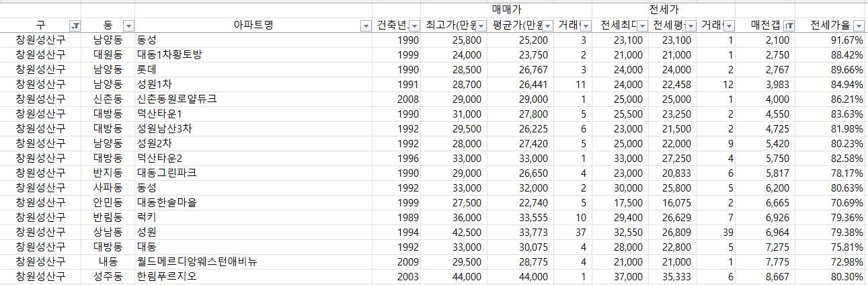Select apartment cell 덕산타운2
Image resolution: width=868 pixels, height=285 pixels.
click(x=254, y=158)
